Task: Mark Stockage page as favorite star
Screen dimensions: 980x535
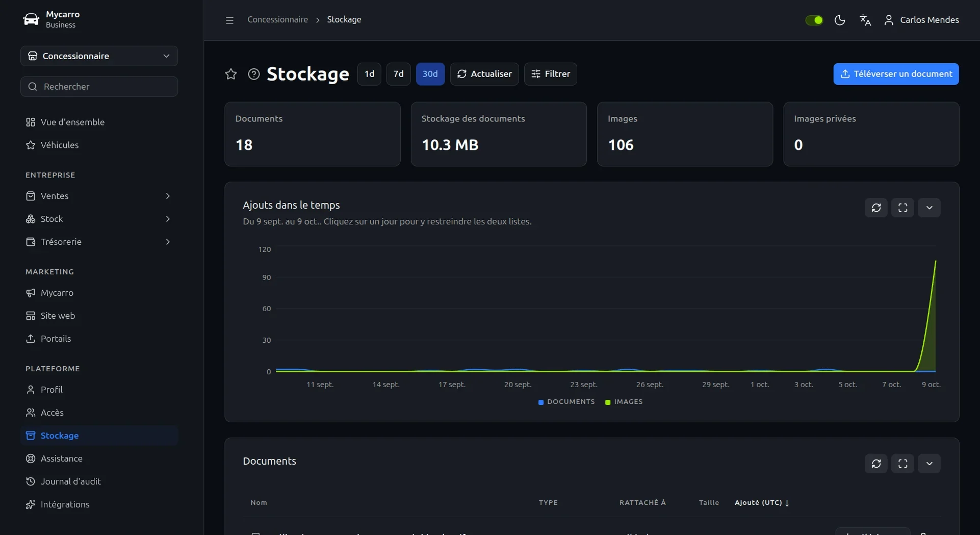Action: pos(231,74)
